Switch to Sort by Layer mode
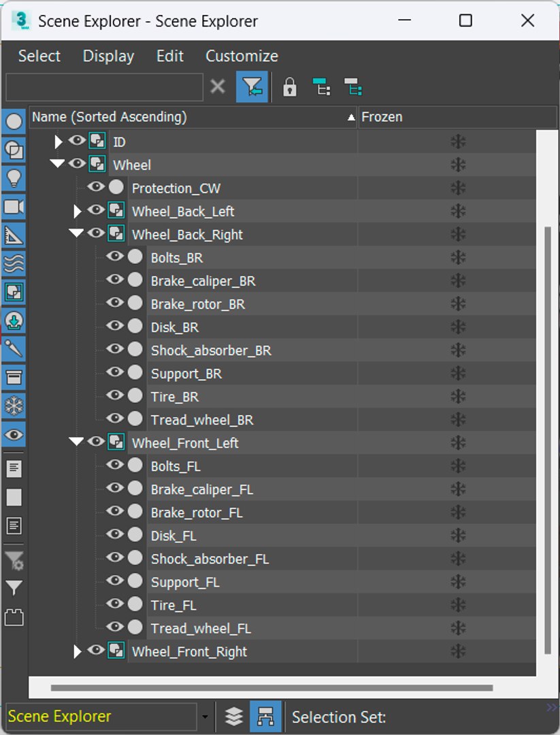 [x=234, y=716]
